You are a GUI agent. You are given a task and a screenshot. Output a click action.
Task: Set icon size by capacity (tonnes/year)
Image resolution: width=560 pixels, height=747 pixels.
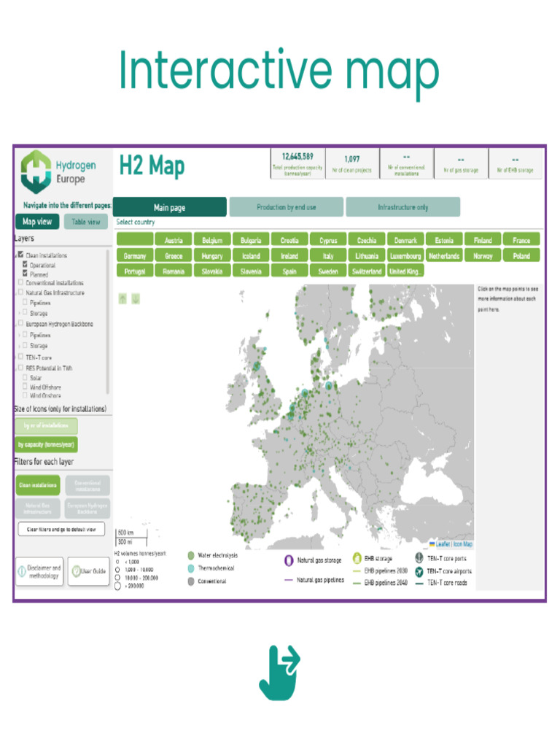point(46,444)
